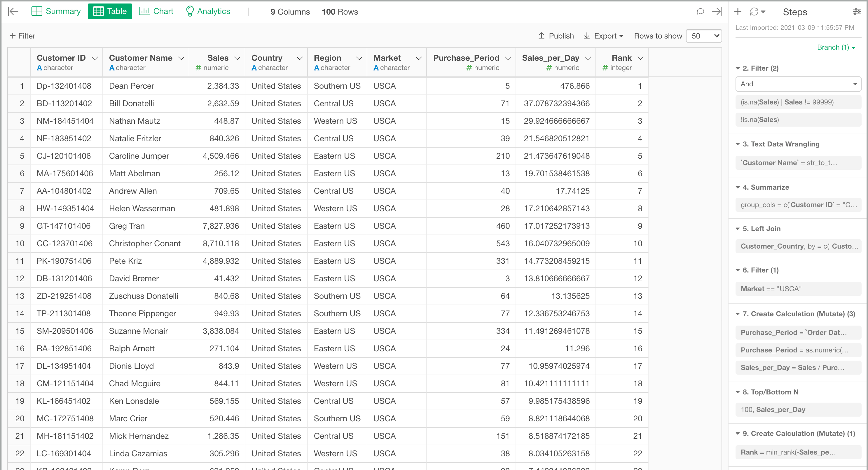This screenshot has width=868, height=470.
Task: Collapse the 6. Filter (1) step
Action: [x=738, y=270]
